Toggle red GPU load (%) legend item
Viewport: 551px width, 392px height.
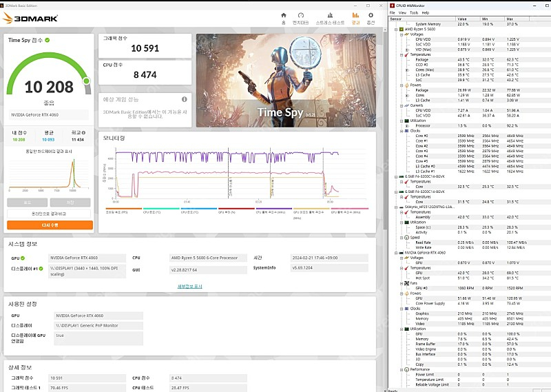(236, 211)
